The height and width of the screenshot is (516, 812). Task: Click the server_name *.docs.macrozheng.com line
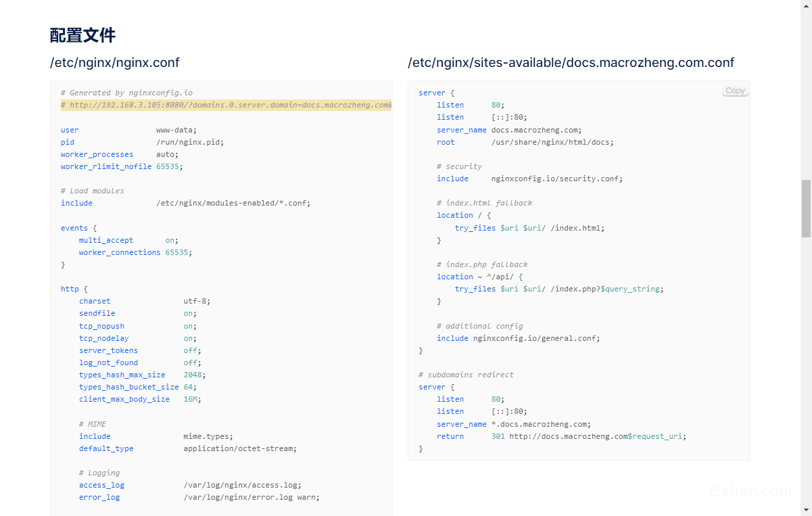[x=513, y=424]
